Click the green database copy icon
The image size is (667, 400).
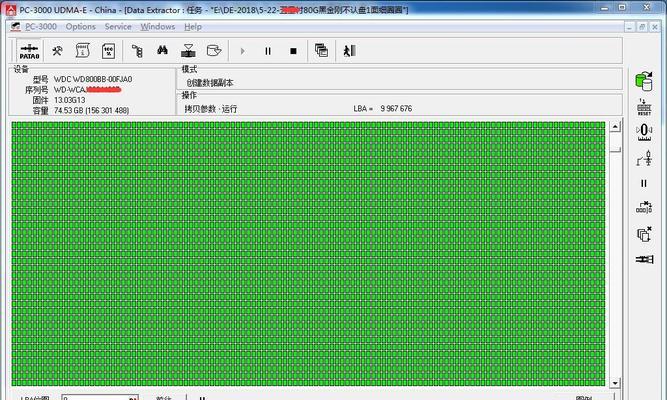point(644,81)
